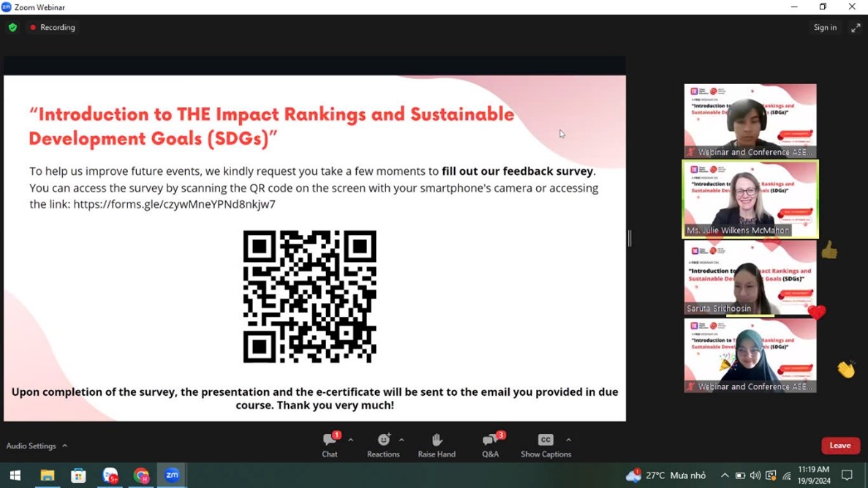868x488 pixels.
Task: Select the Ms. Julie Wilkens McMahon video tile
Action: point(750,200)
